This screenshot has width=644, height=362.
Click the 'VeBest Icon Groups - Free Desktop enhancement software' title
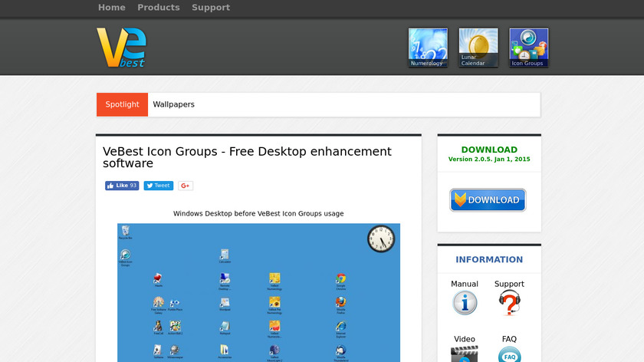point(247,157)
